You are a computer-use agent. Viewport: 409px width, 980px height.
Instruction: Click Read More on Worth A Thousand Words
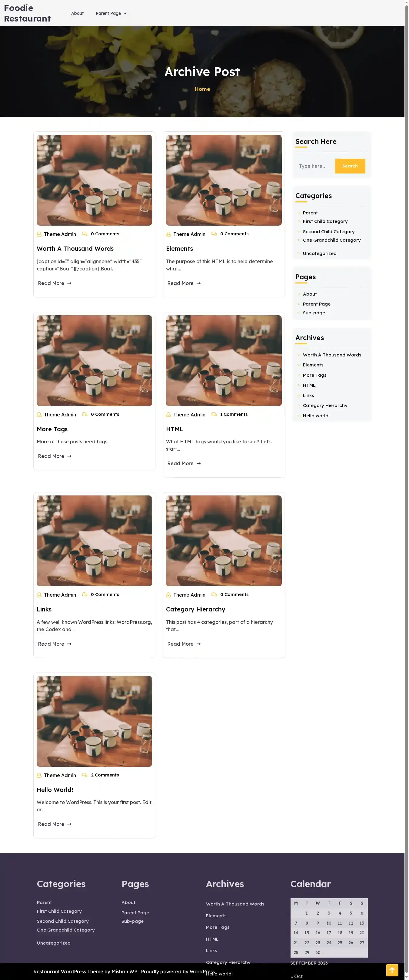(x=55, y=283)
